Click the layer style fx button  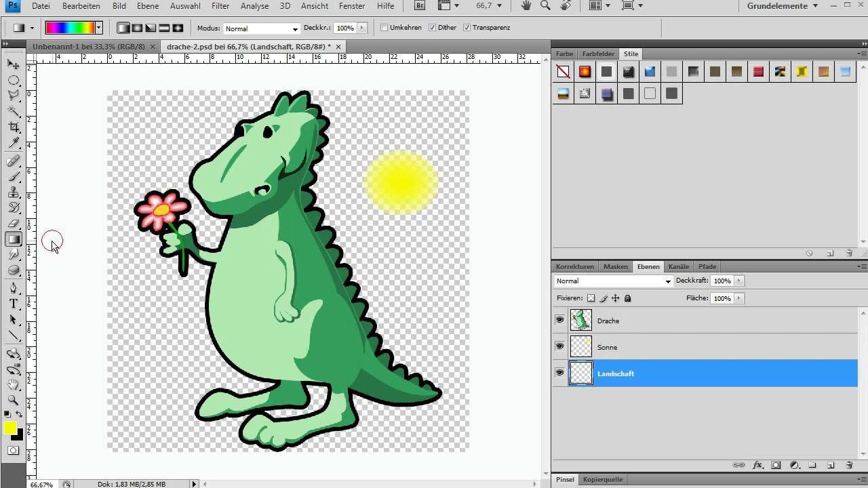click(757, 466)
